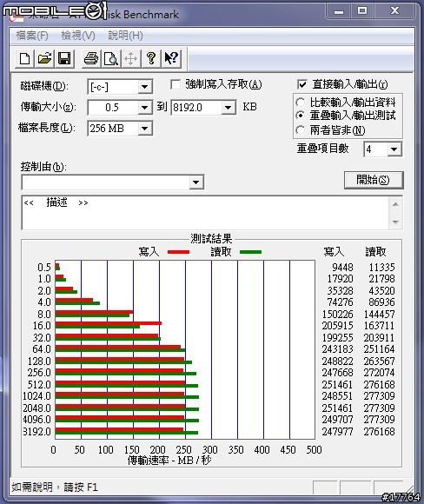Viewport: 424px width, 504px height.
Task: Expand the transfer size 0.5 dropdown
Action: (144, 108)
